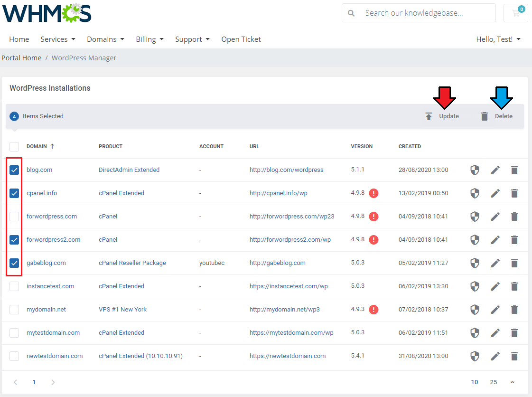Edit forwordpress2.com with pencil icon
This screenshot has width=532, height=397.
(495, 240)
